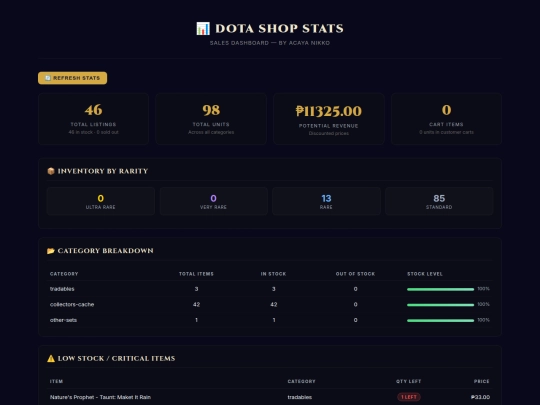Click the Item header in the Low Stock table
540x405 pixels.
[56, 382]
